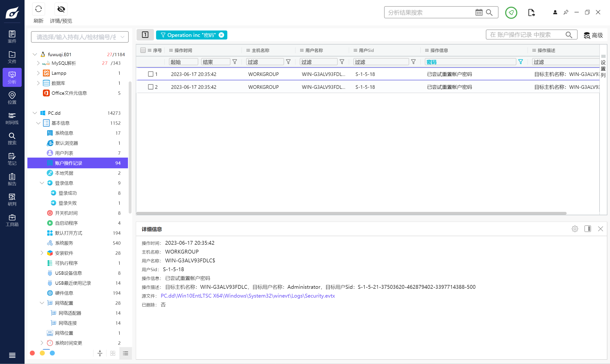
Task: Click the red color dot marker
Action: click(x=32, y=353)
